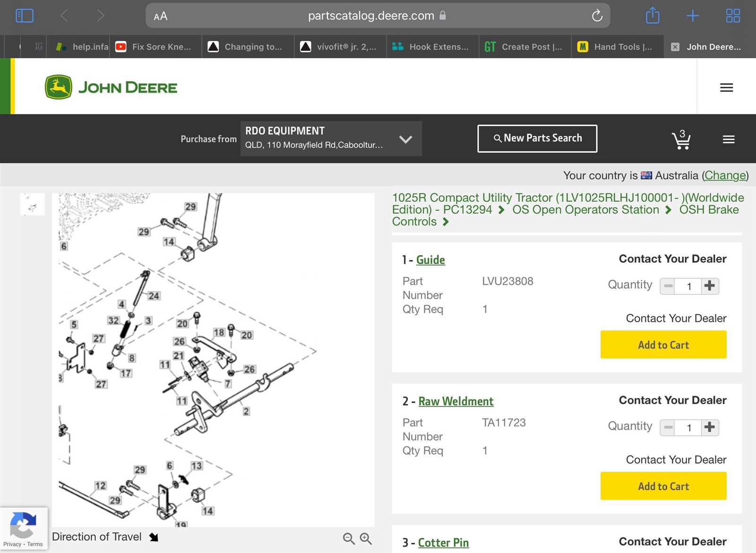
Task: Open the Raw Weldment part link
Action: [456, 401]
